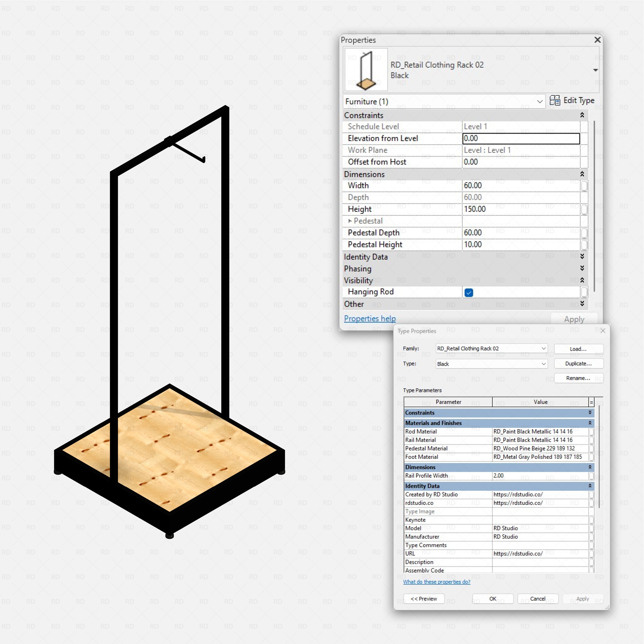Collapse the Constraints group in Properties

pos(582,115)
